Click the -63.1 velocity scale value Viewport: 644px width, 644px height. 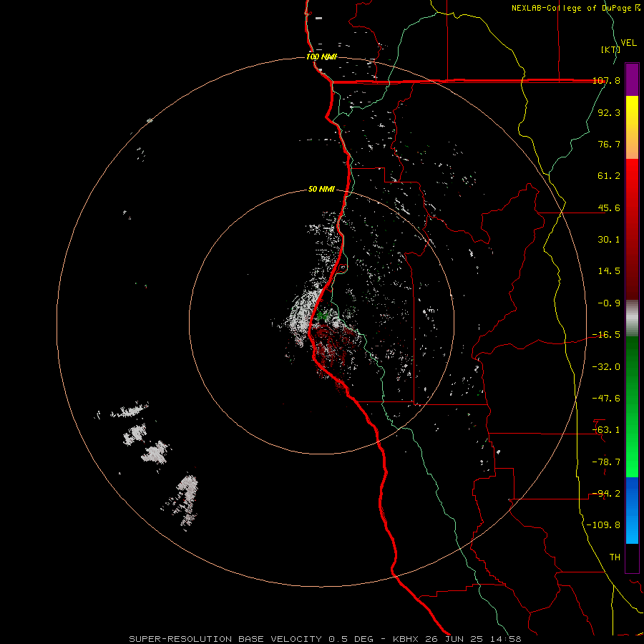[606, 430]
